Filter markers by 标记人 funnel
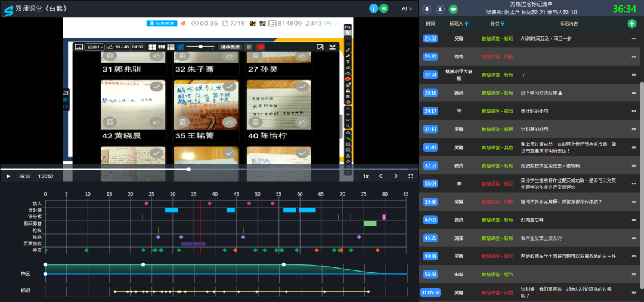The height and width of the screenshot is (302, 644). tap(466, 24)
